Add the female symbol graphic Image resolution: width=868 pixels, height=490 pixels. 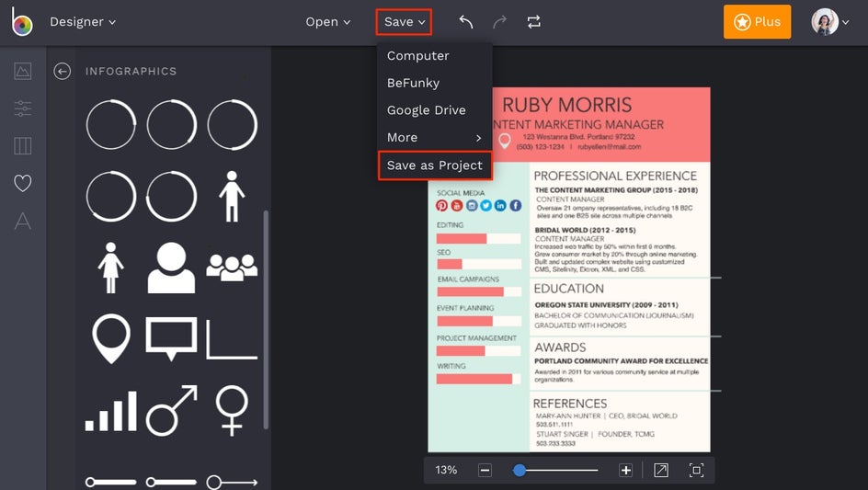point(232,410)
